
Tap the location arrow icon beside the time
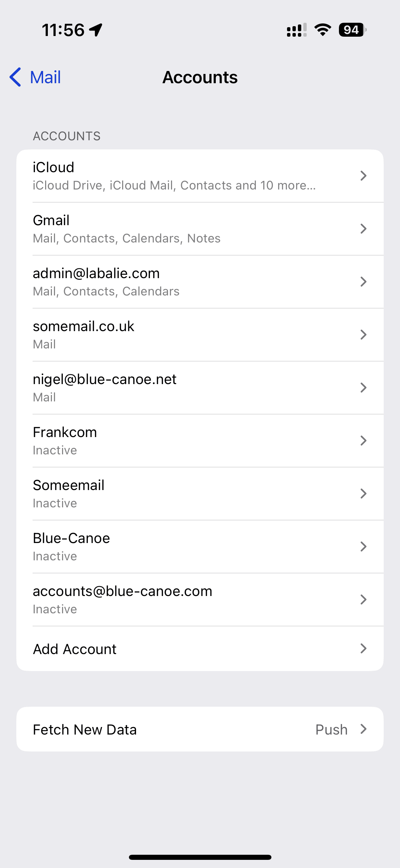tap(96, 30)
